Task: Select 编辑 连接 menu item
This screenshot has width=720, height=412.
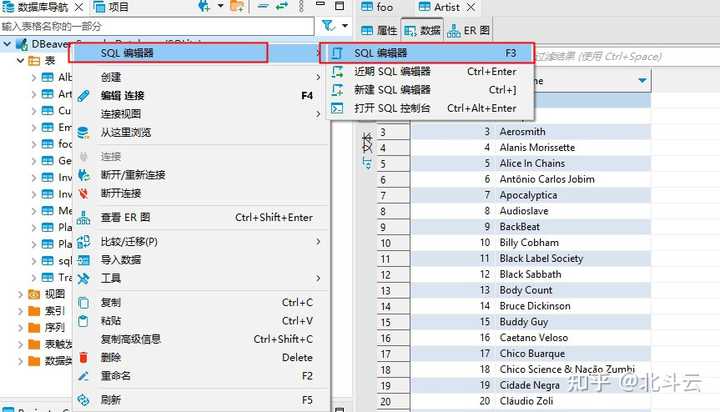Action: coord(201,96)
